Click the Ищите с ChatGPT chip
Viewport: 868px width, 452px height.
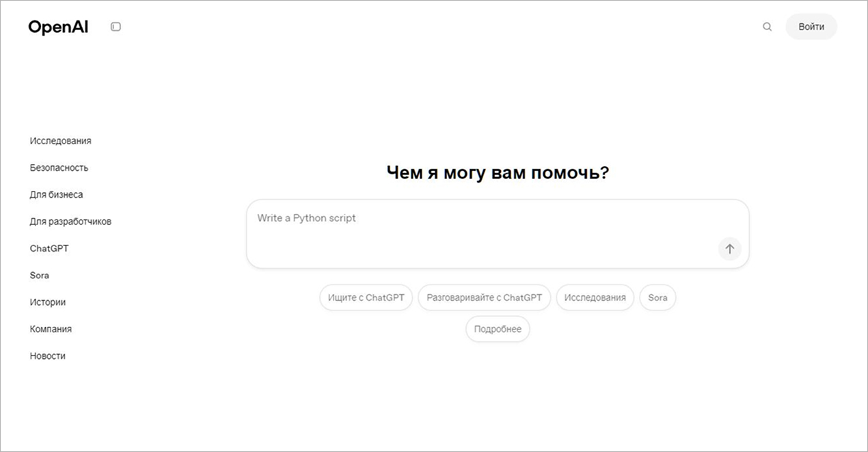366,298
